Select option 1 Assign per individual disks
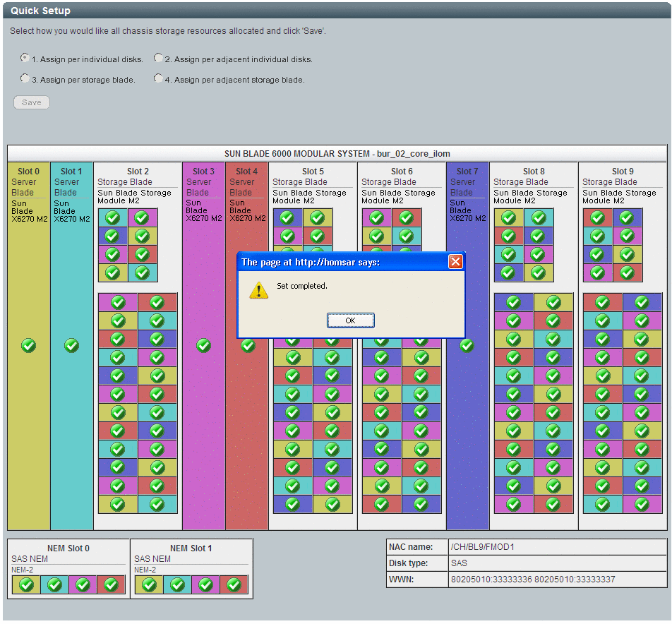This screenshot has height=624, width=672. 25,58
